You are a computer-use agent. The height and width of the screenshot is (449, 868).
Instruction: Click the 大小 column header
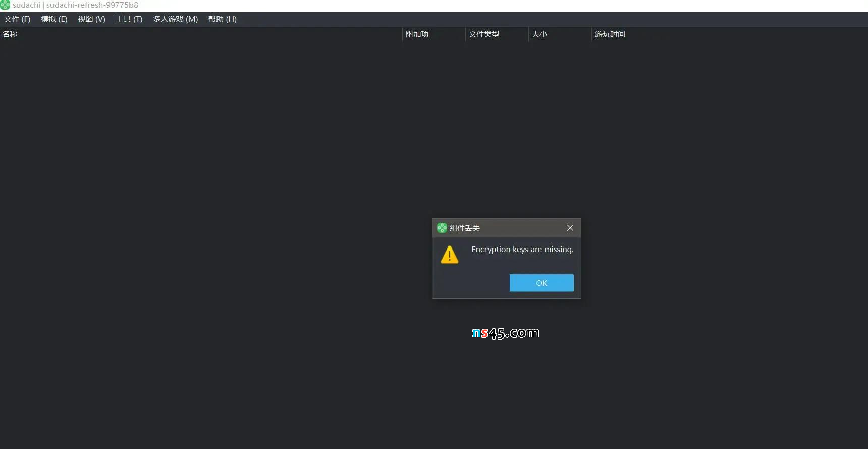tap(539, 34)
